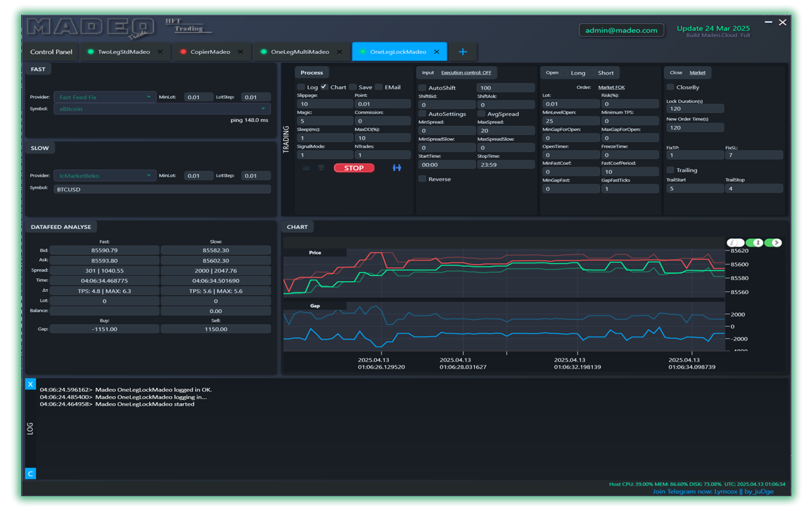This screenshot has height=511, width=812.
Task: Click the dimmed folder icon left of STOP
Action: coord(306,168)
